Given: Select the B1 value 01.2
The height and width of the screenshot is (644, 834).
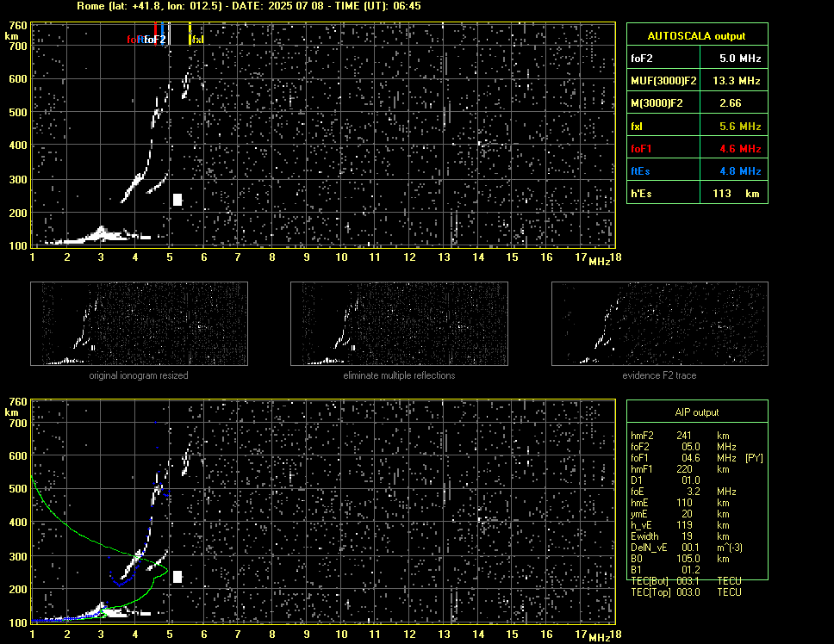Looking at the screenshot, I should coord(691,570).
